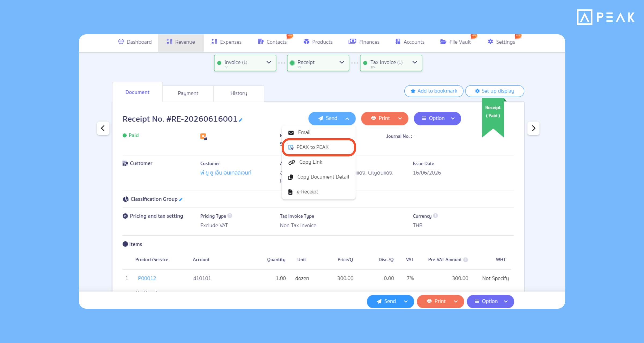Open product P00012 link
The image size is (644, 343).
point(147,278)
